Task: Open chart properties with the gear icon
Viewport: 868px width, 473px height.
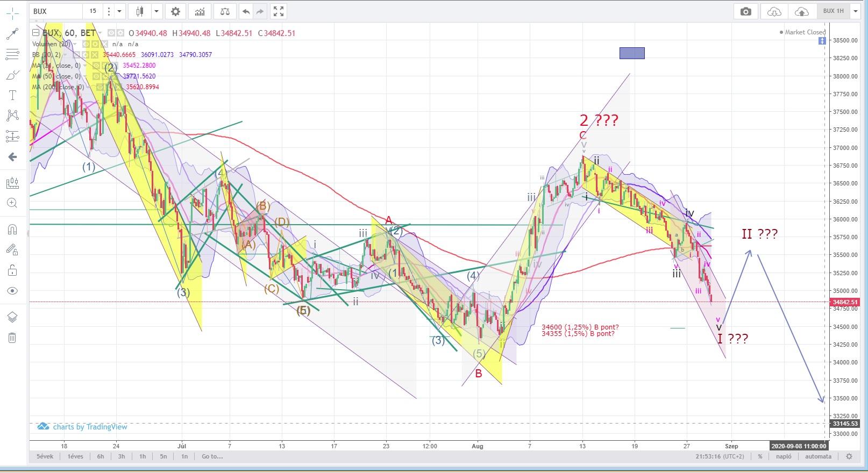Action: pos(175,11)
